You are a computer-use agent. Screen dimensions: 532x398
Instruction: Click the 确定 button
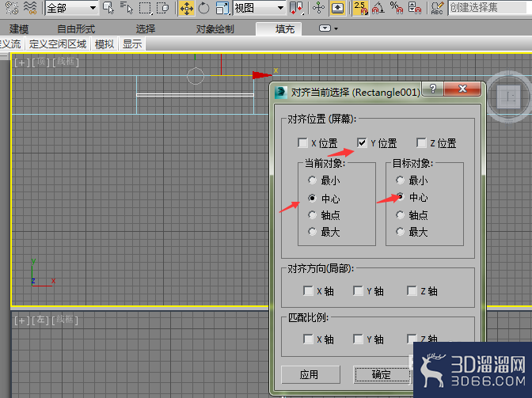[x=382, y=374]
